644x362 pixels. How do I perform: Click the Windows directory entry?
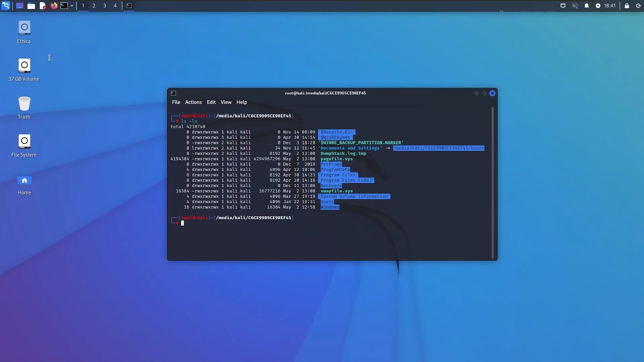click(x=330, y=207)
